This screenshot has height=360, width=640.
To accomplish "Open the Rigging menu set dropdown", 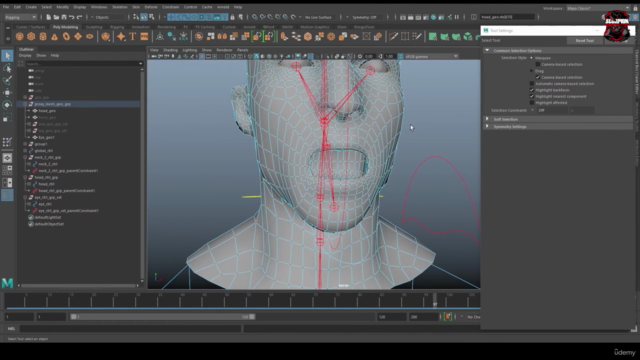I will [x=20, y=17].
